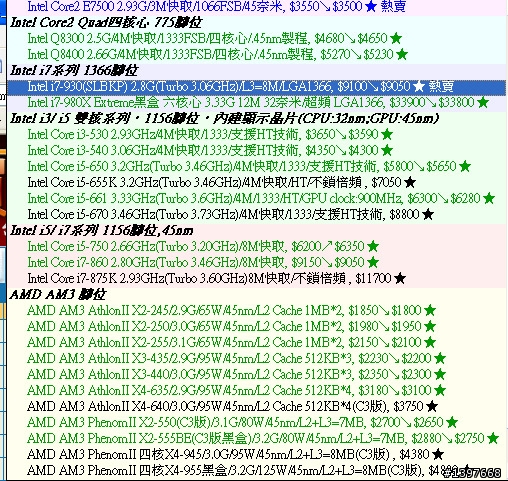The height and width of the screenshot is (481, 508).
Task: Click green star on X3-440 row
Action: click(x=440, y=374)
